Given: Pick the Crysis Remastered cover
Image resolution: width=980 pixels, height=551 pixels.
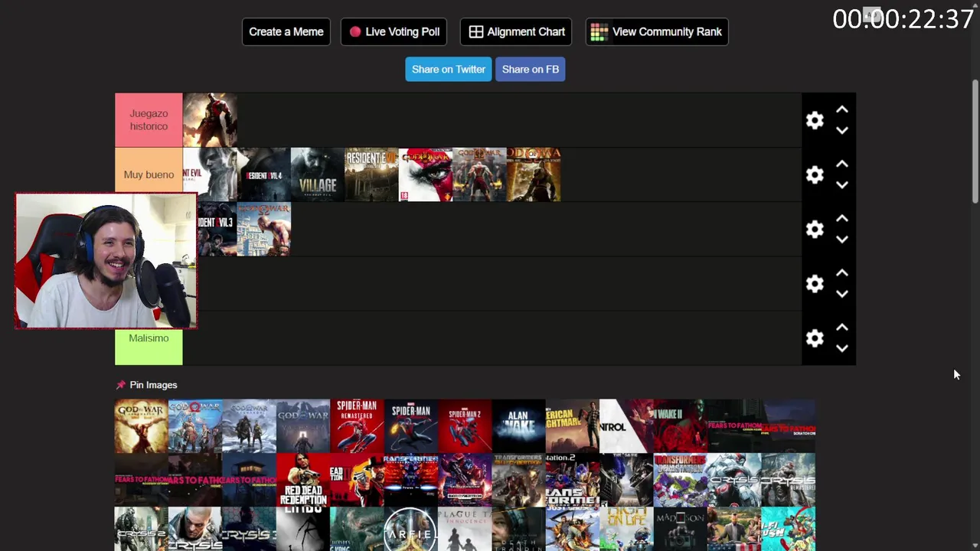Looking at the screenshot, I should 788,480.
